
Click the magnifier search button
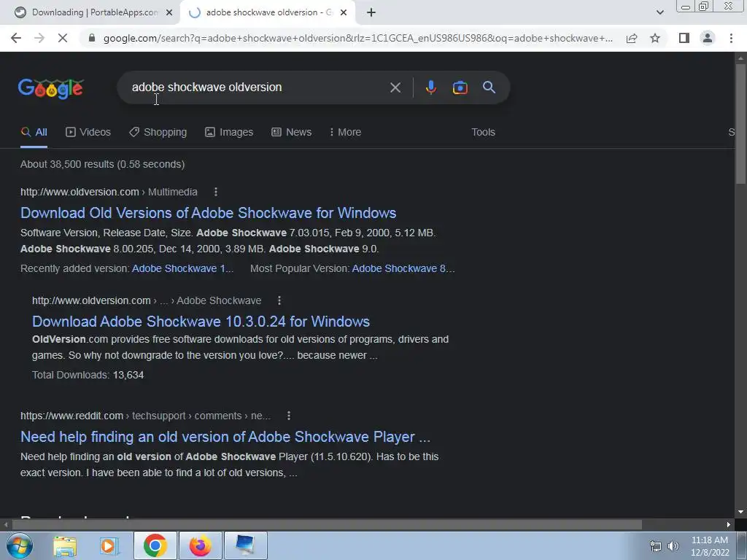pos(489,87)
